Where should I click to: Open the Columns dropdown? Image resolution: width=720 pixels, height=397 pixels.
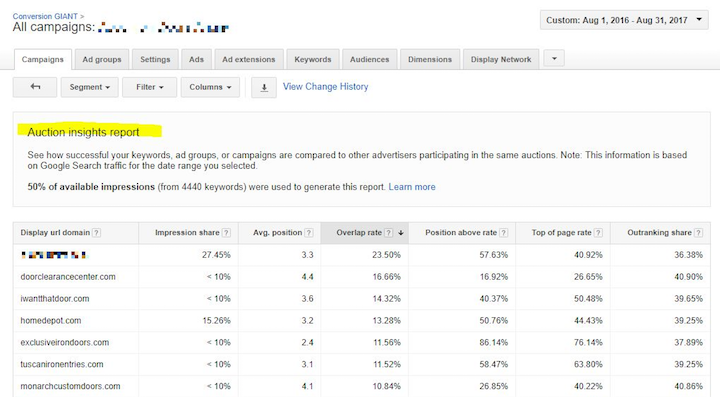[210, 87]
